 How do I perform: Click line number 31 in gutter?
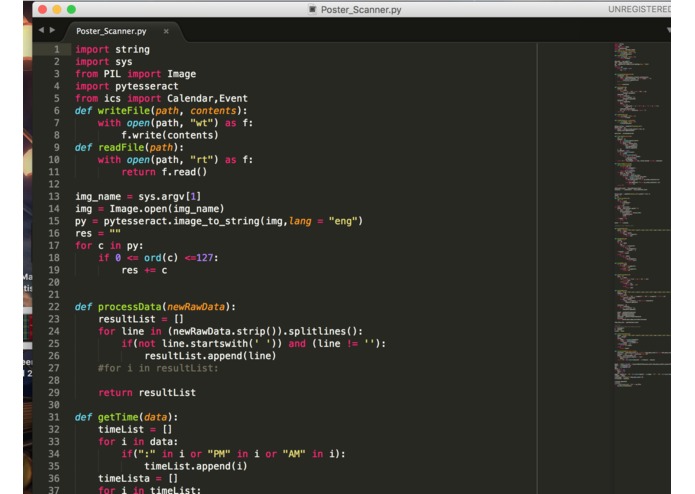tap(54, 417)
